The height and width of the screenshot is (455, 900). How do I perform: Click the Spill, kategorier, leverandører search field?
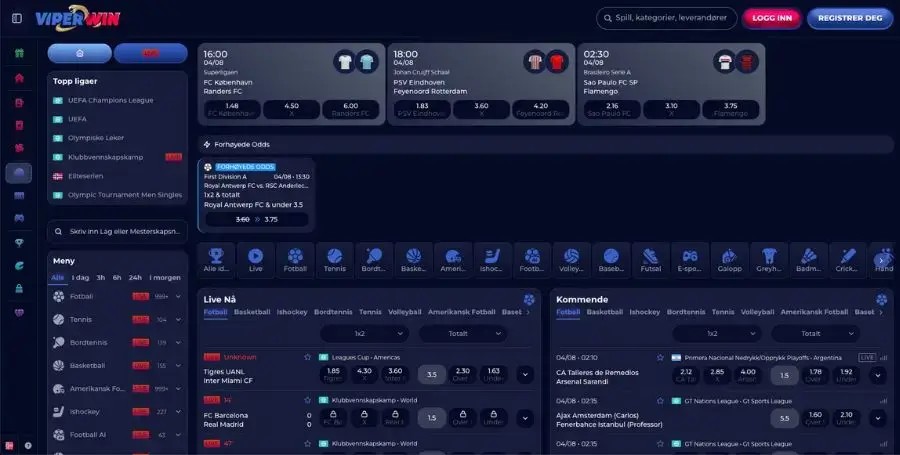666,18
